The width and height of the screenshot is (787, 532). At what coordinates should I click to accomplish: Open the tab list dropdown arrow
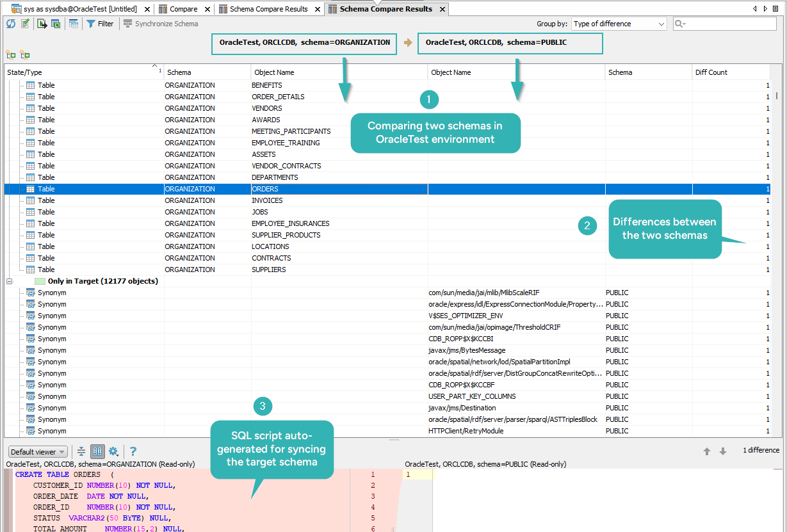point(777,9)
